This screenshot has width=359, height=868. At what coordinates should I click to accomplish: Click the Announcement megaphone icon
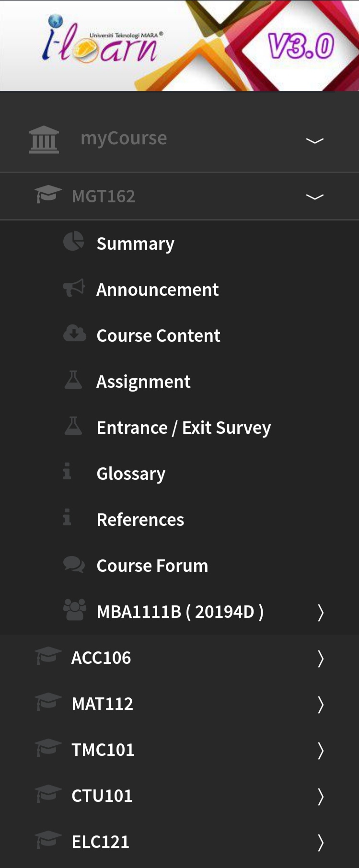tap(74, 288)
